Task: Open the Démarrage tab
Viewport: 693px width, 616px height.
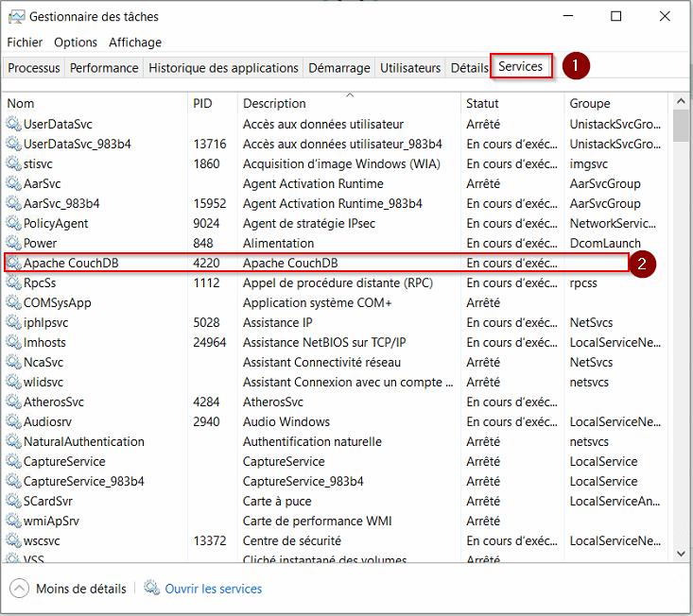Action: pyautogui.click(x=339, y=68)
